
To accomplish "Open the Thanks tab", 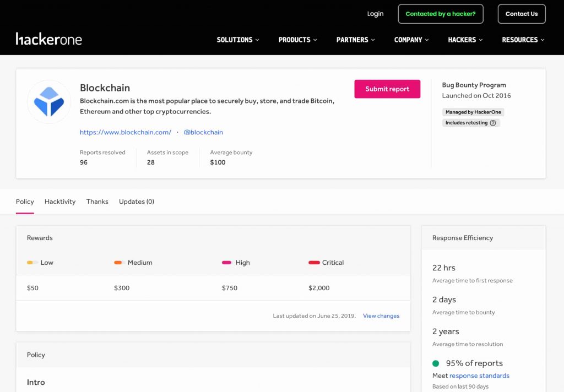I will coord(97,202).
